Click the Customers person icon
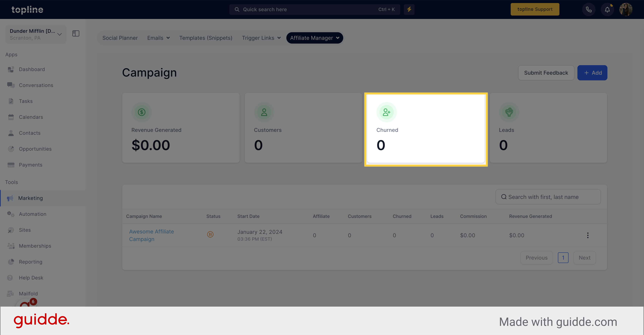644x335 pixels. (x=264, y=112)
